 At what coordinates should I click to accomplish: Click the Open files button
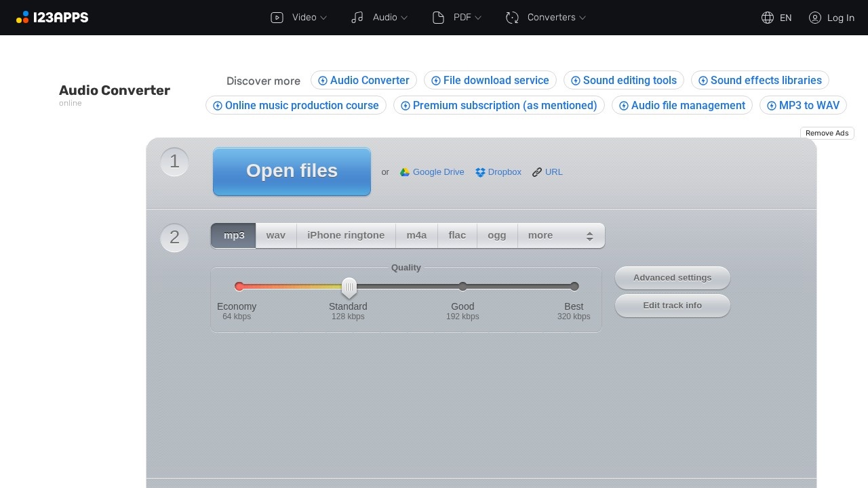[x=292, y=171]
